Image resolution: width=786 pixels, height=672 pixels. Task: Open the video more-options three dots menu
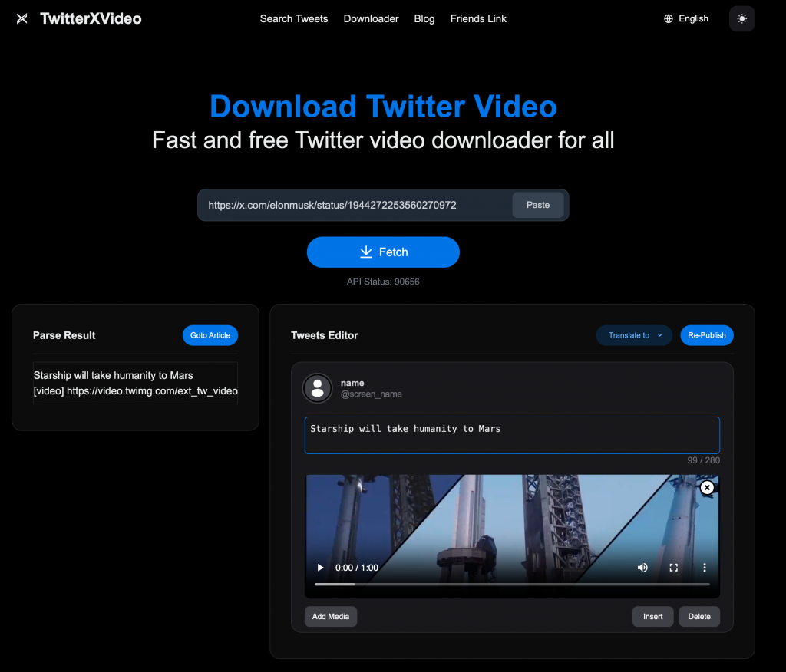(x=705, y=567)
